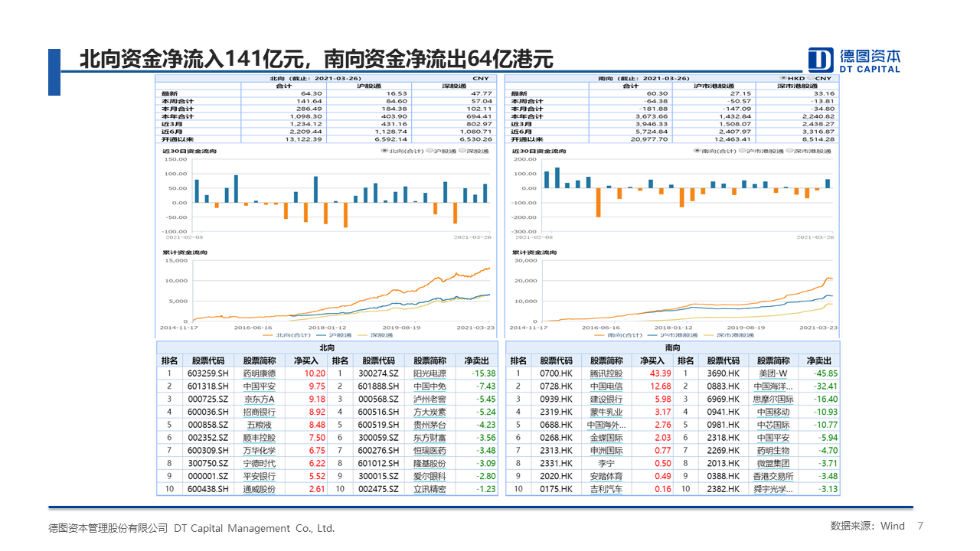Click stock code 603259.SH

(208, 373)
